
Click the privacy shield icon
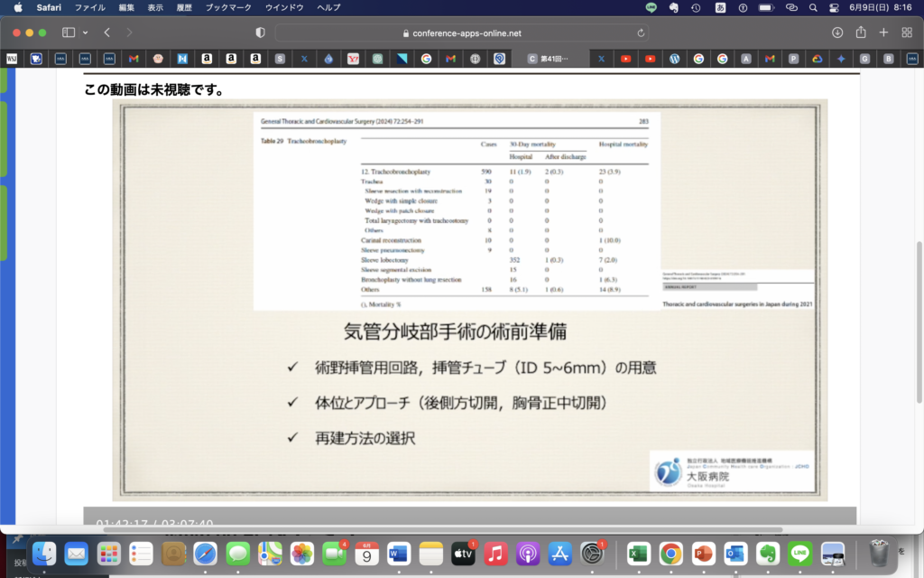pyautogui.click(x=261, y=33)
